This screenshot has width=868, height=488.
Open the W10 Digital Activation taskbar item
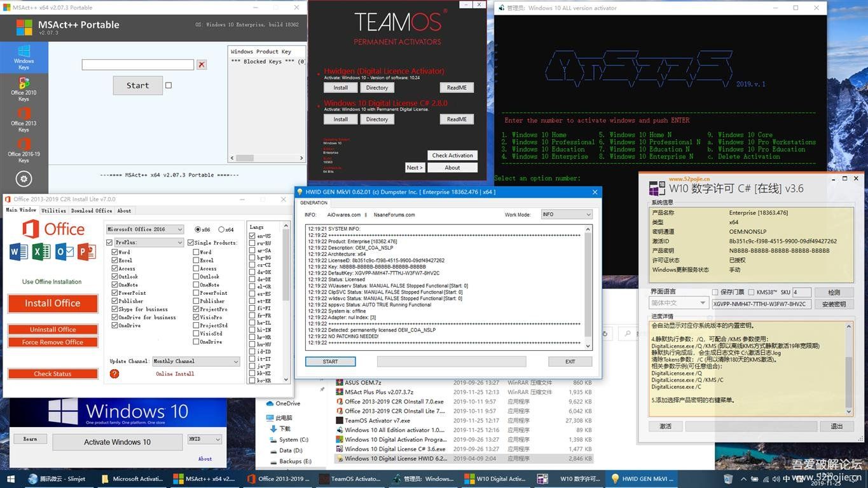coord(495,478)
